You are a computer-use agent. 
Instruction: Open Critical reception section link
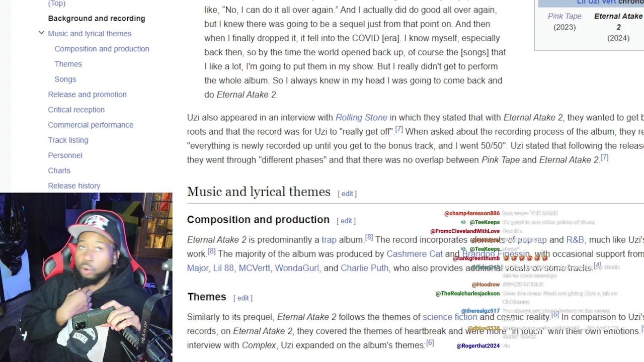coord(76,110)
